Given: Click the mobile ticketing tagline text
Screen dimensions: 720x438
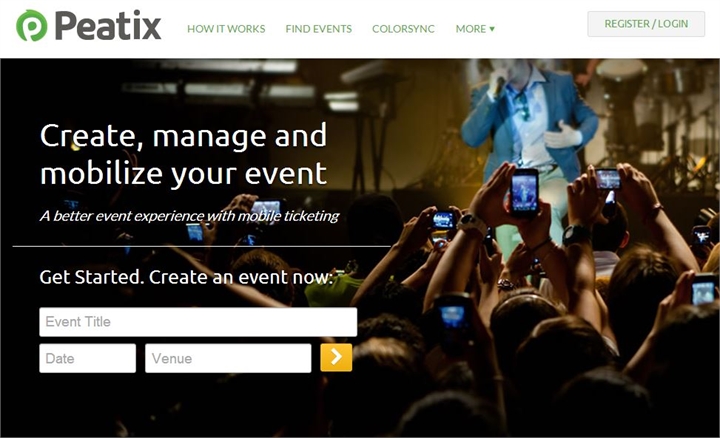Looking at the screenshot, I should click(x=189, y=216).
